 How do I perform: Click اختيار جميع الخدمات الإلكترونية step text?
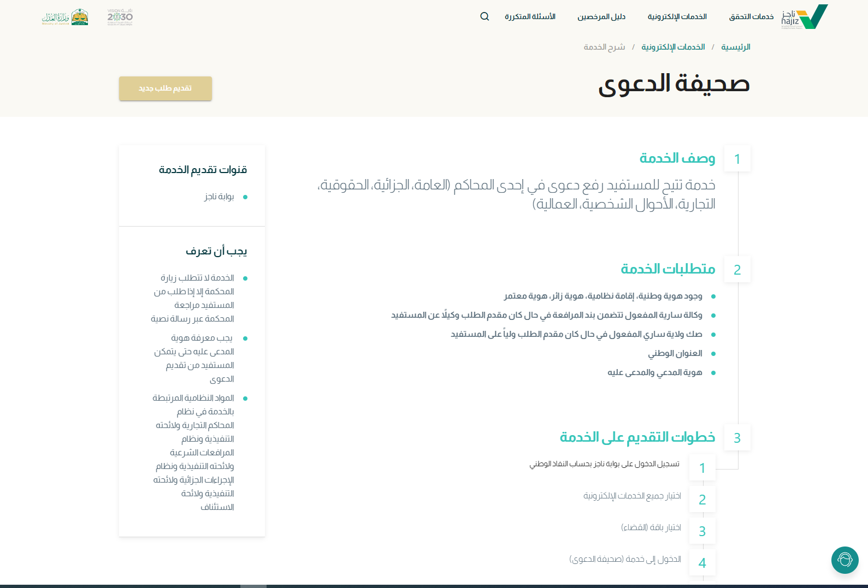click(x=632, y=496)
